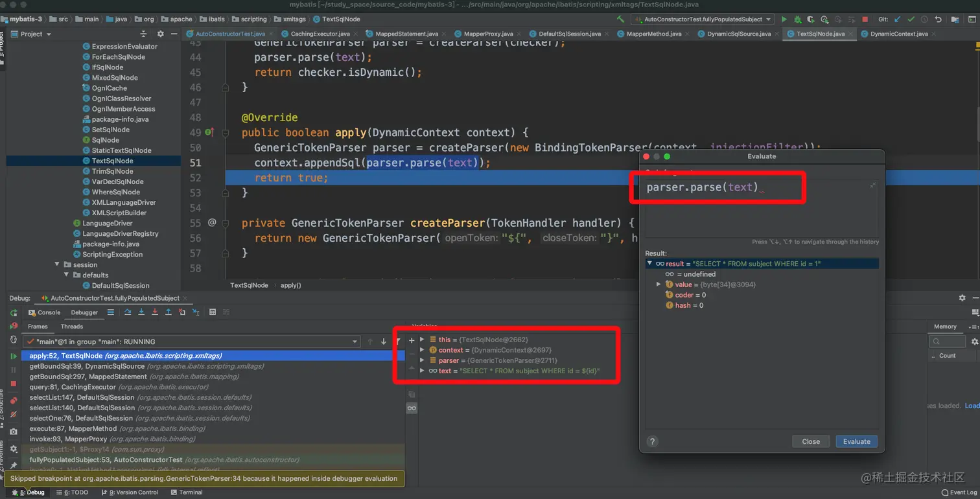This screenshot has height=499, width=980.
Task: Expand the context variable node
Action: click(x=422, y=350)
